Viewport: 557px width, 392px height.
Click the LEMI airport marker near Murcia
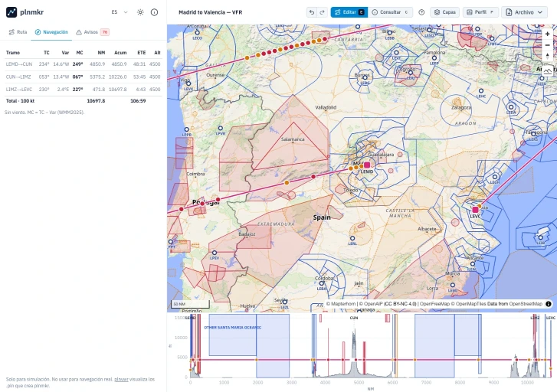[452, 285]
